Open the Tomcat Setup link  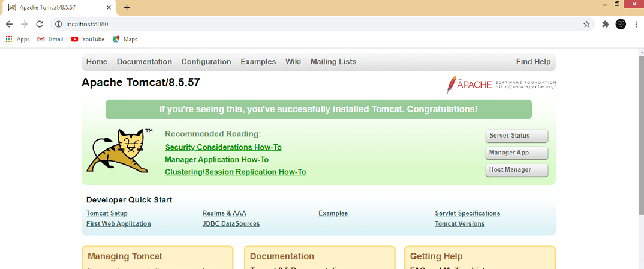[107, 213]
